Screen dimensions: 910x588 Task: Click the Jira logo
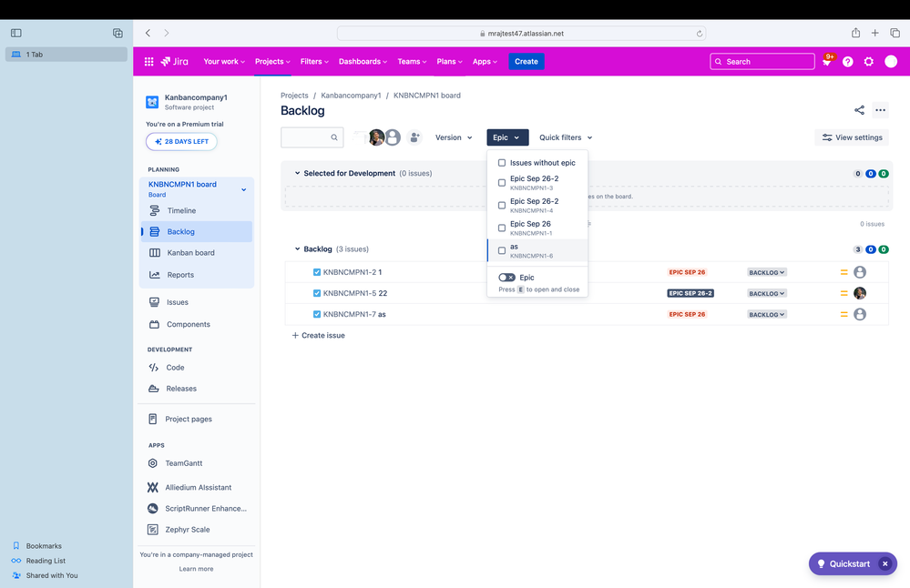175,62
